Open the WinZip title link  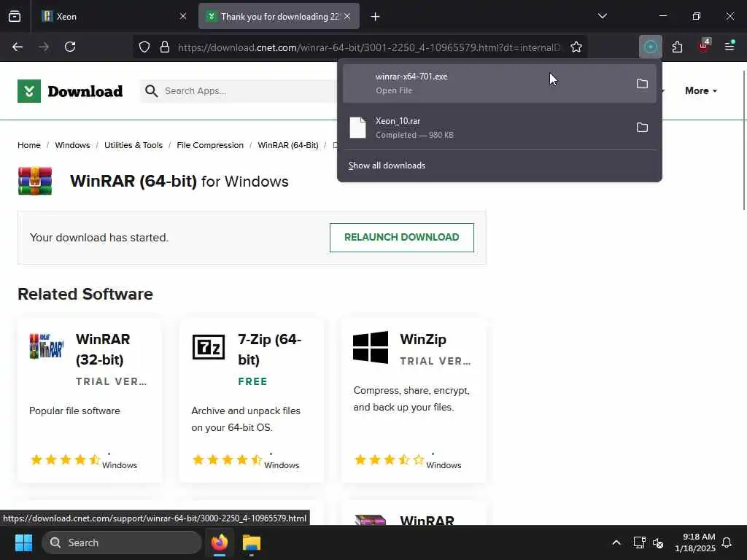click(x=423, y=340)
